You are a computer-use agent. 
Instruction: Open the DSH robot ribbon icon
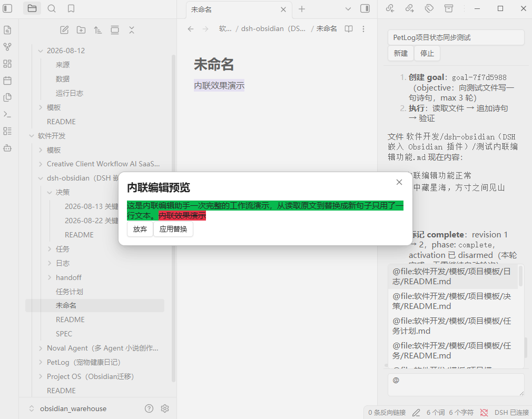pos(7,148)
